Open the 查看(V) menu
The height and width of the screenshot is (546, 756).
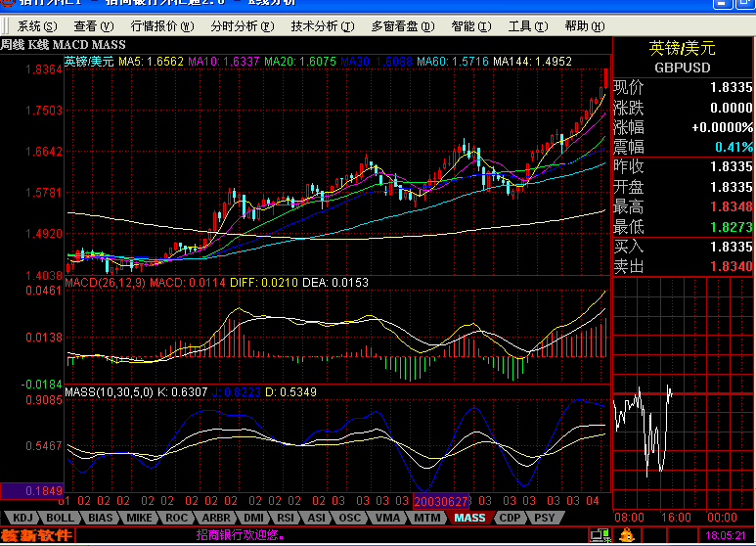pyautogui.click(x=94, y=26)
